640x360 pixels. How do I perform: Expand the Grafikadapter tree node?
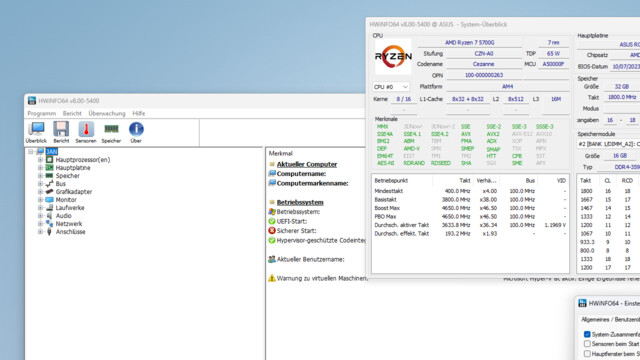pos(40,191)
